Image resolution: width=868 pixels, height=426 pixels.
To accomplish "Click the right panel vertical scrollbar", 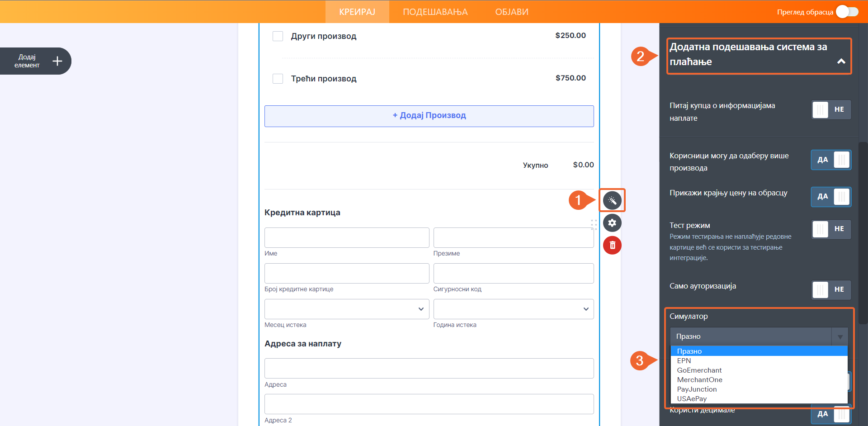I will [x=863, y=233].
